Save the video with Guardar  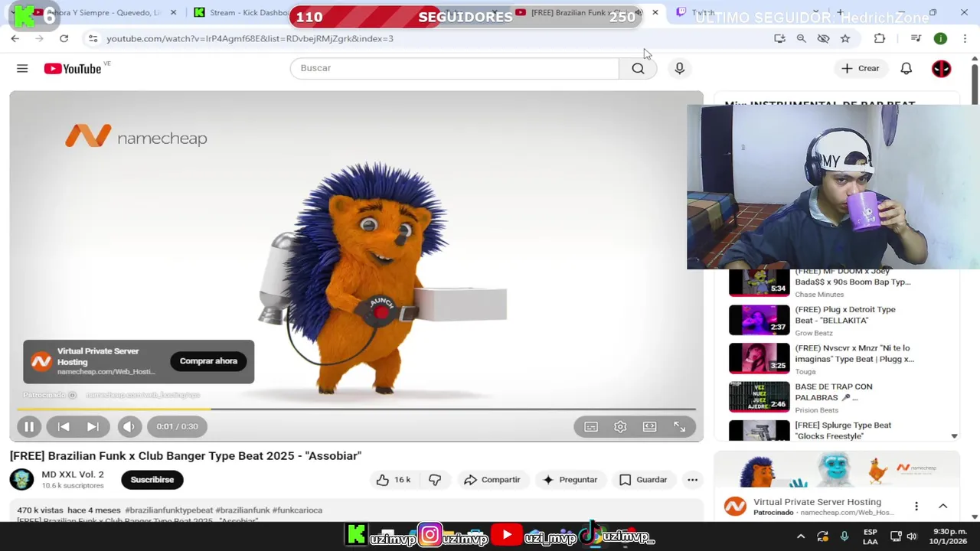(x=643, y=480)
